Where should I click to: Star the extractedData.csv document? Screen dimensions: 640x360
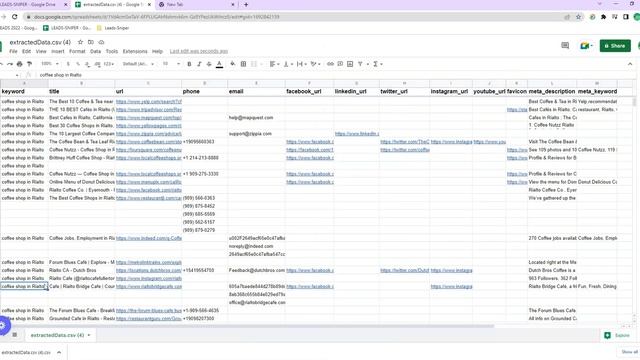point(80,42)
